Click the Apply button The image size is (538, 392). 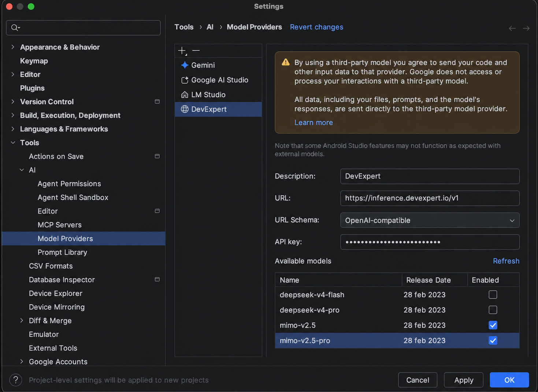(x=464, y=380)
